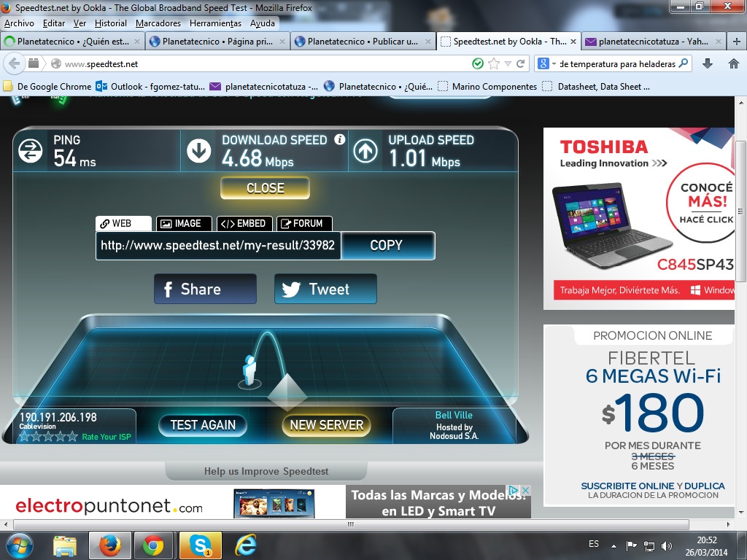Click the green verified site shield icon

(477, 63)
